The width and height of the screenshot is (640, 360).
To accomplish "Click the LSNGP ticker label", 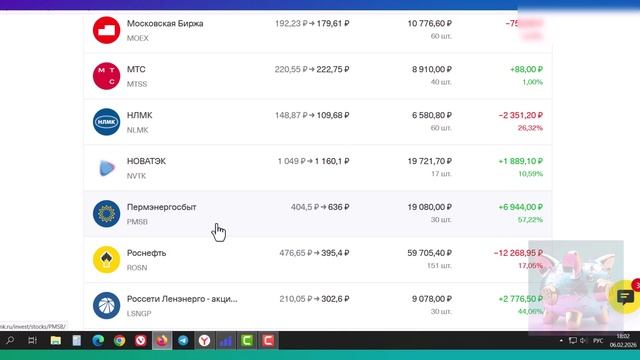I will [139, 313].
